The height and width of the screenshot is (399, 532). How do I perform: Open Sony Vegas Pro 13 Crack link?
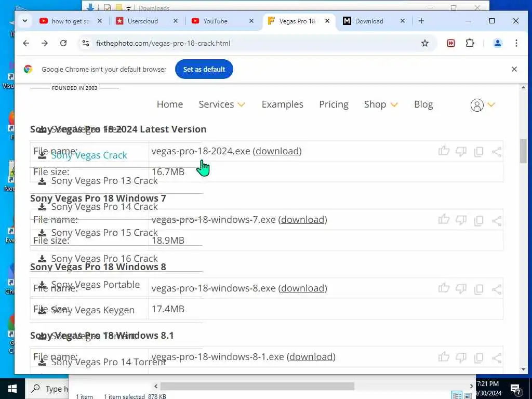(x=104, y=181)
